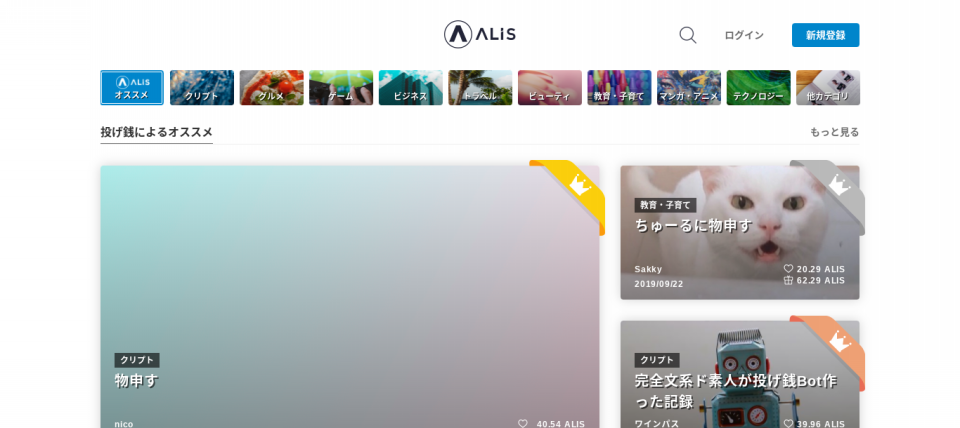The height and width of the screenshot is (428, 960).
Task: Select the グルメ category tab
Action: (x=271, y=88)
